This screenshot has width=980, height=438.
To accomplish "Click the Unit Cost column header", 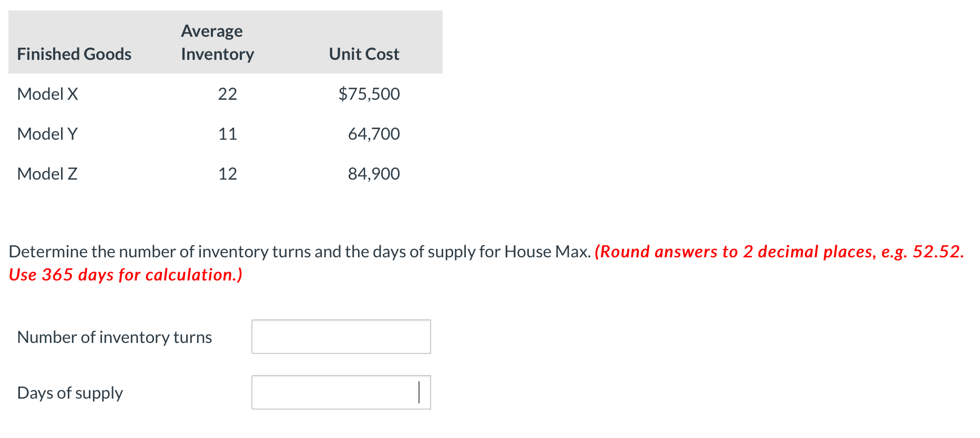I will 363,54.
